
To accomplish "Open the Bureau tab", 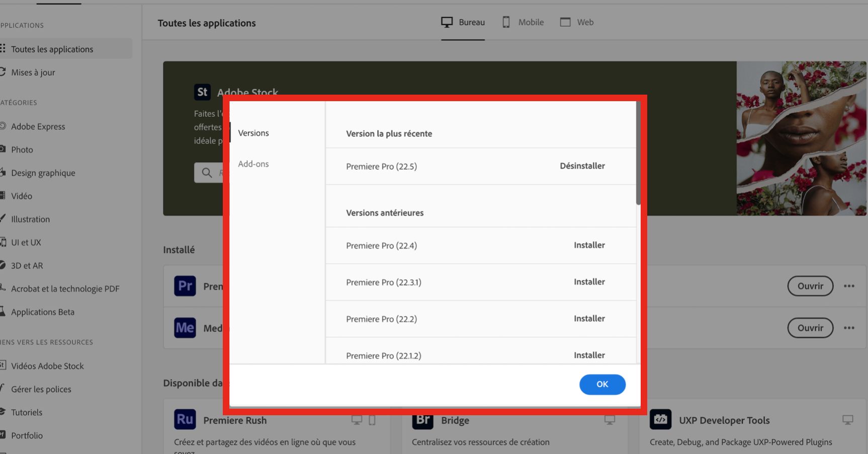I will pyautogui.click(x=463, y=22).
